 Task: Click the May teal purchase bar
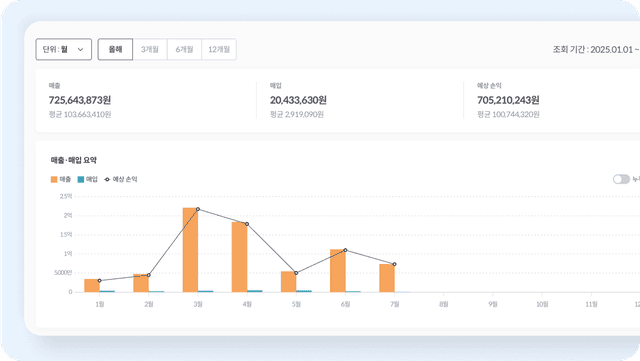pyautogui.click(x=304, y=291)
